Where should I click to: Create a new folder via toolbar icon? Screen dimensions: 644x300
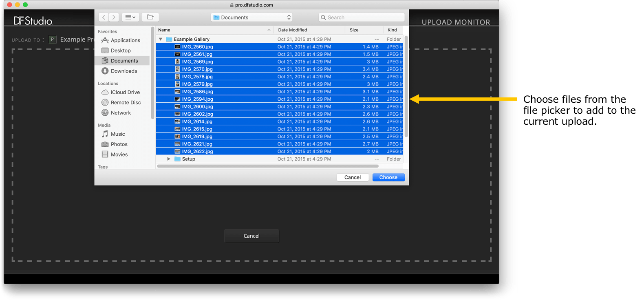click(150, 17)
